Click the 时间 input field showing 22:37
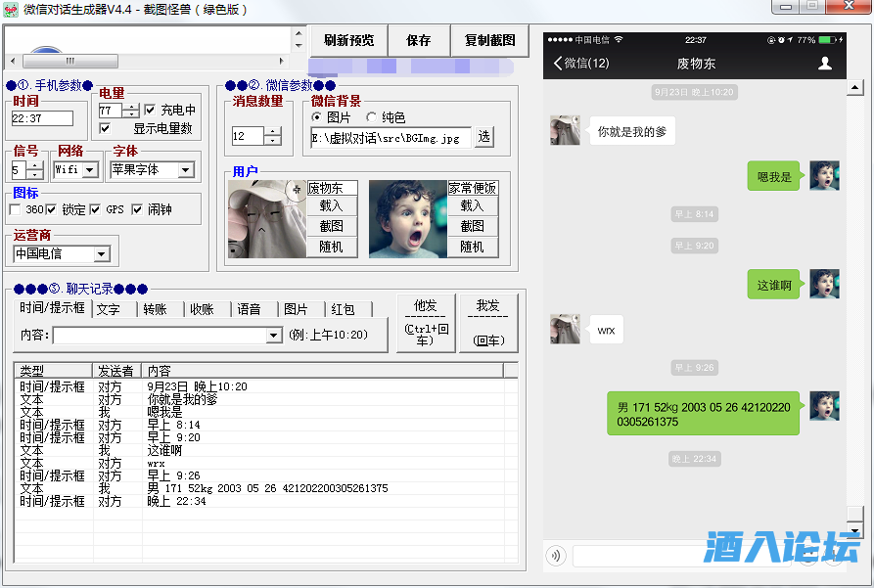 tap(42, 118)
